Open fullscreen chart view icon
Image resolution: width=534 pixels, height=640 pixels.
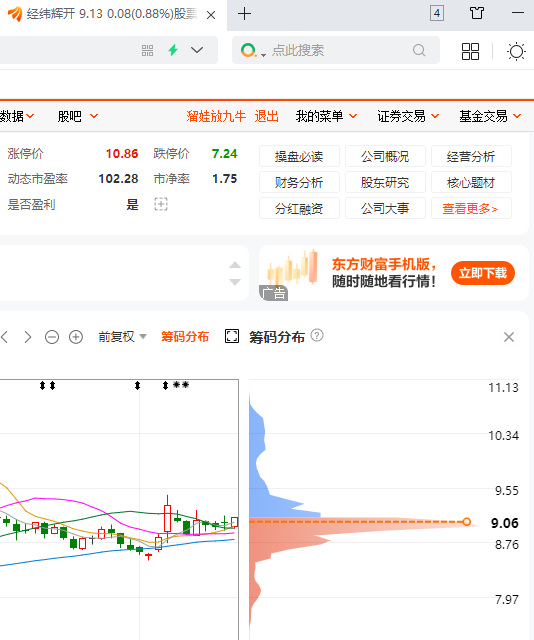(232, 336)
